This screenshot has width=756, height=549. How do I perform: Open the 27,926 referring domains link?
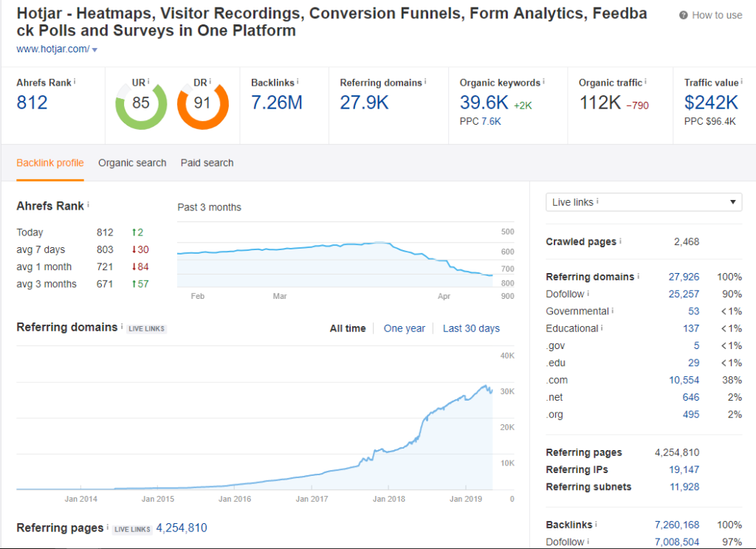coord(683,276)
